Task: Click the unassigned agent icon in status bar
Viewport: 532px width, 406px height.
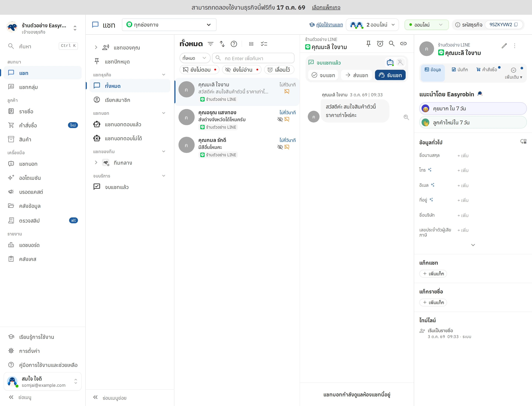Action: coord(400,63)
